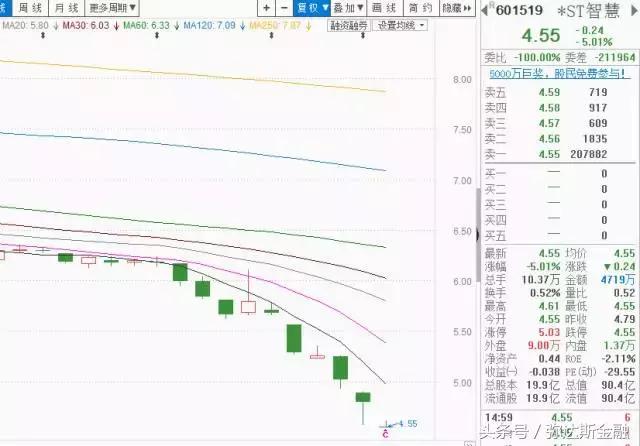Hide the side panel with 隐藏 button

click(x=457, y=8)
